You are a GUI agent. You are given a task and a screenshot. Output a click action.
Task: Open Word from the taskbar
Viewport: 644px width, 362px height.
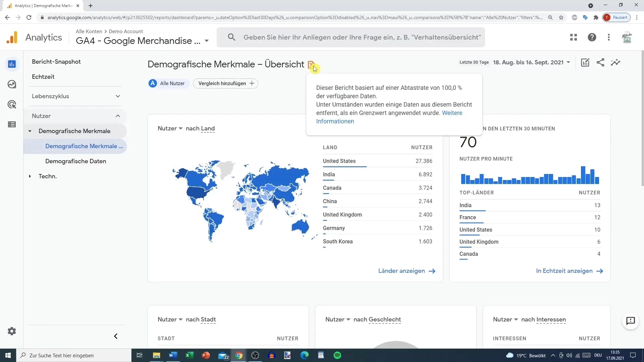coord(173,355)
